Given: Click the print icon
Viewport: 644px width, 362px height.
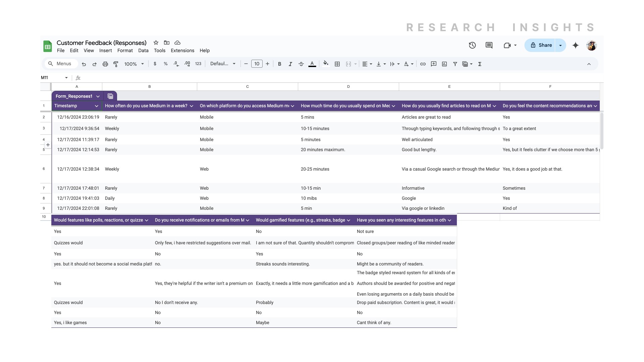Looking at the screenshot, I should (x=105, y=64).
